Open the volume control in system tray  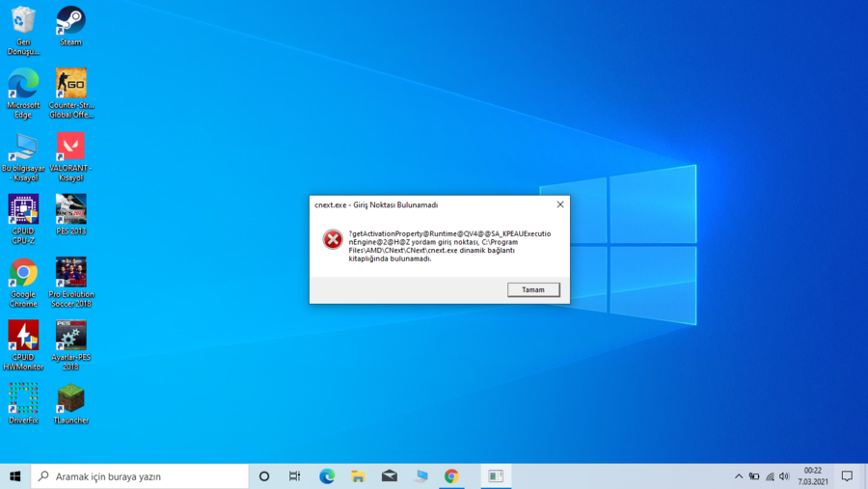click(784, 476)
